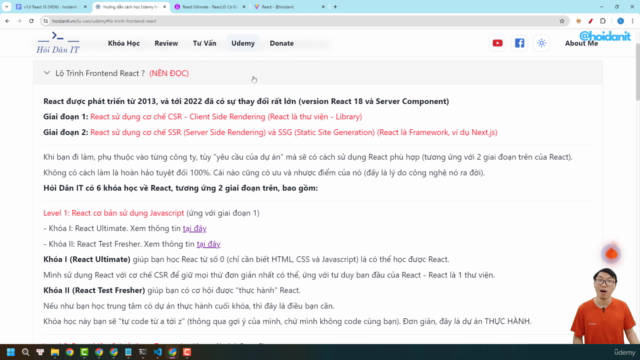Open the Tư Vấn menu item

tap(204, 43)
